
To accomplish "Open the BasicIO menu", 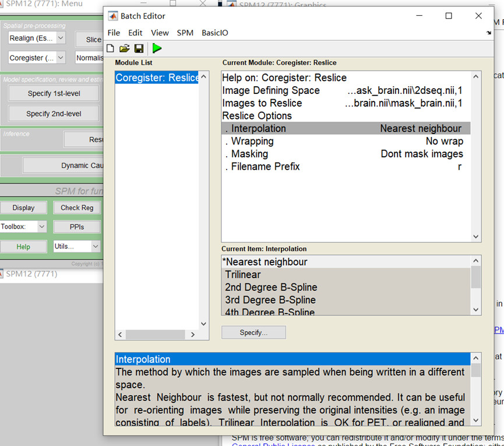I will pyautogui.click(x=214, y=33).
